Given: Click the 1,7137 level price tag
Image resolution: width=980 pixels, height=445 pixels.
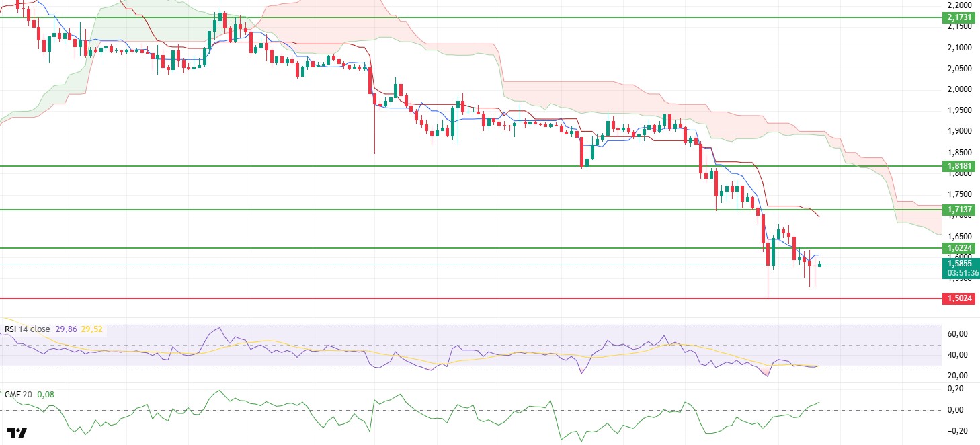Looking at the screenshot, I should [961, 210].
